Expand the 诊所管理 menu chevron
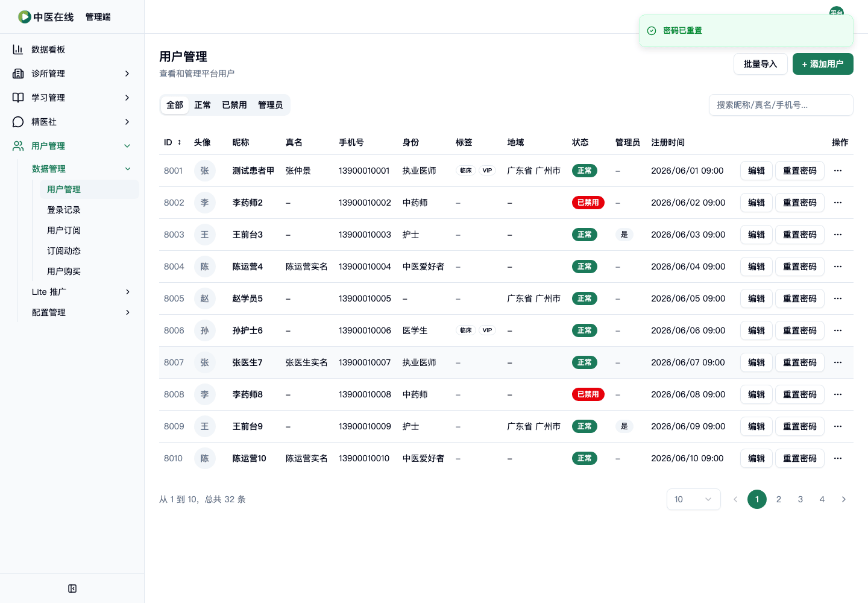The image size is (868, 603). point(127,74)
